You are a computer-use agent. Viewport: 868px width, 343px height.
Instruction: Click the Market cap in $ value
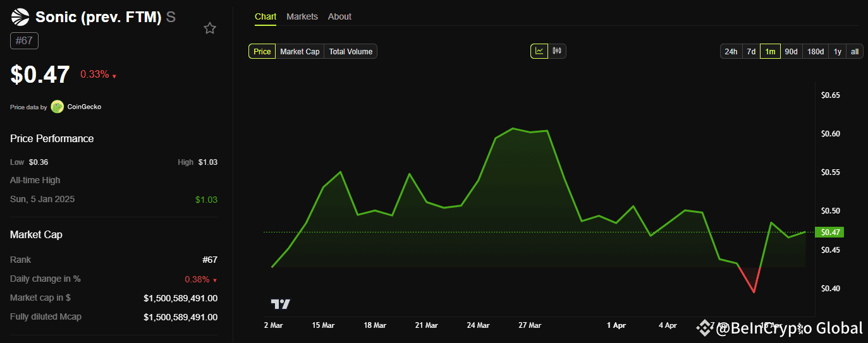[181, 298]
